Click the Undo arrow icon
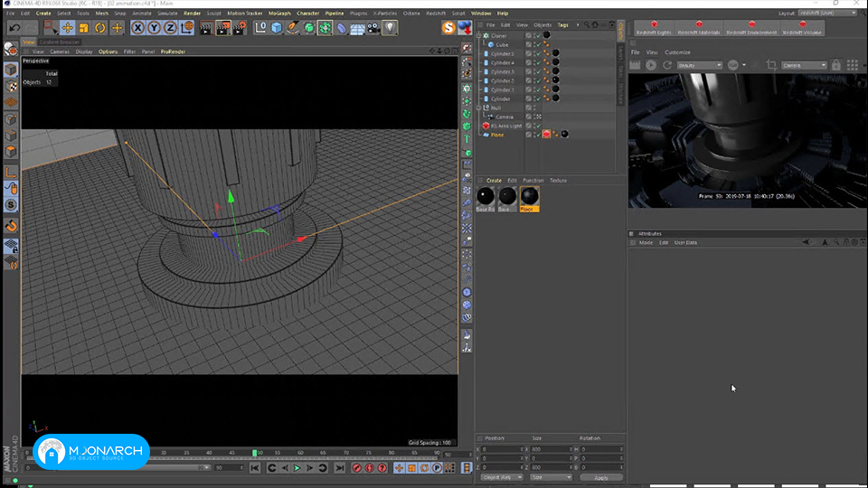 click(x=15, y=28)
